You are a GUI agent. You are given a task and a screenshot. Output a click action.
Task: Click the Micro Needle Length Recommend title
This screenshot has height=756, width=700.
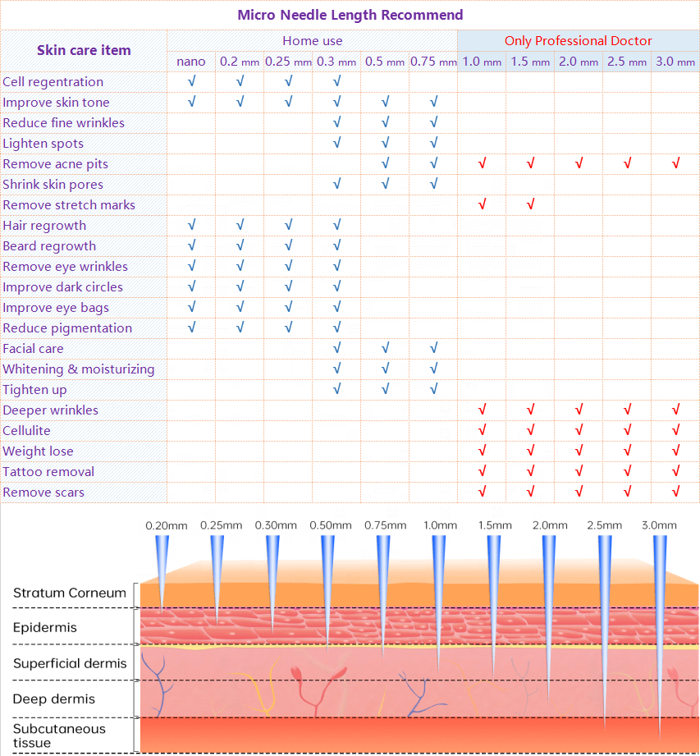(x=350, y=15)
